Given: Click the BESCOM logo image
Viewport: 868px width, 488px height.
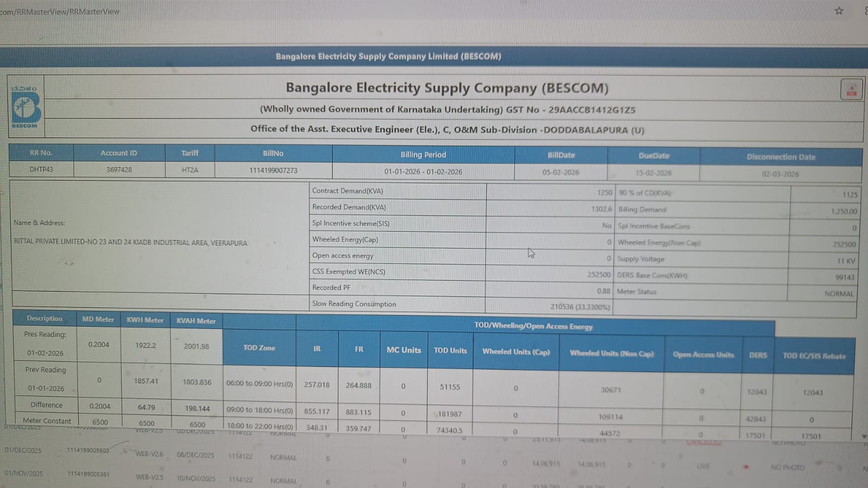Looking at the screenshot, I should click(x=26, y=106).
